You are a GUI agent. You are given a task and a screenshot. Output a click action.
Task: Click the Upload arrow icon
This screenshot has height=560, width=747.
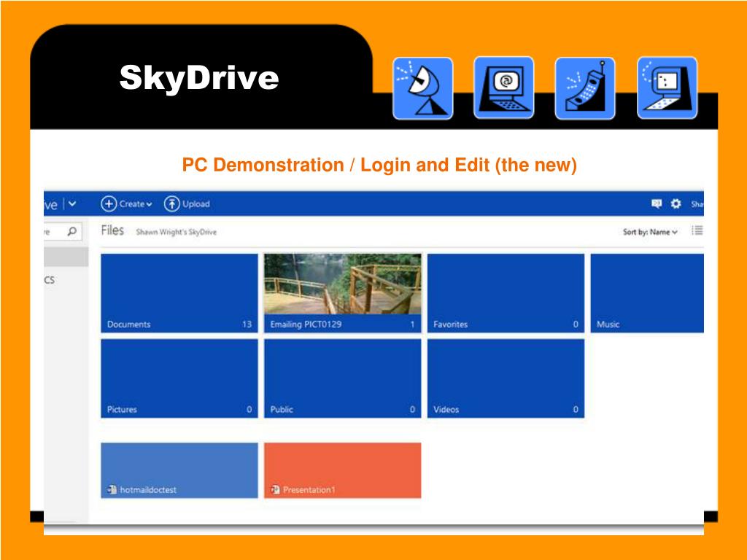pos(171,204)
